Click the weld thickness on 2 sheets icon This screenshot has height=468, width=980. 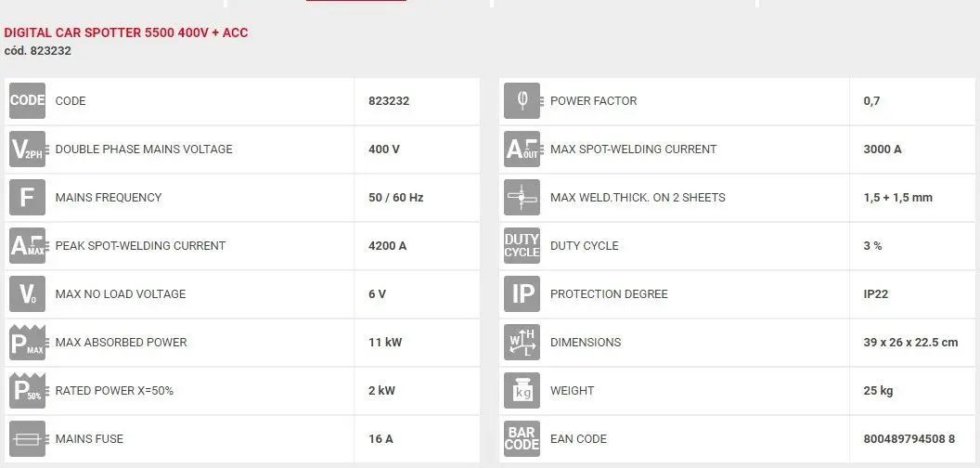(522, 197)
